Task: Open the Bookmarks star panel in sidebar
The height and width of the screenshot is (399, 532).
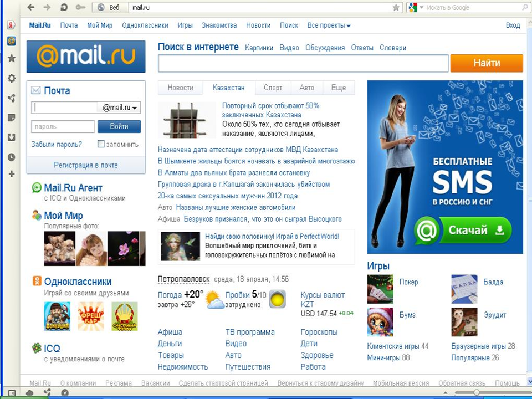Action: click(x=11, y=59)
